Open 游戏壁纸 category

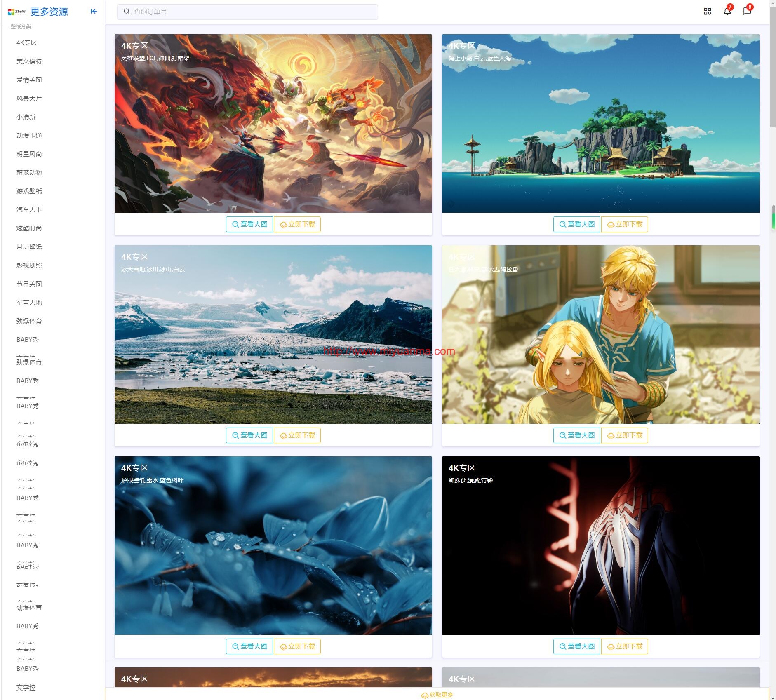click(29, 191)
